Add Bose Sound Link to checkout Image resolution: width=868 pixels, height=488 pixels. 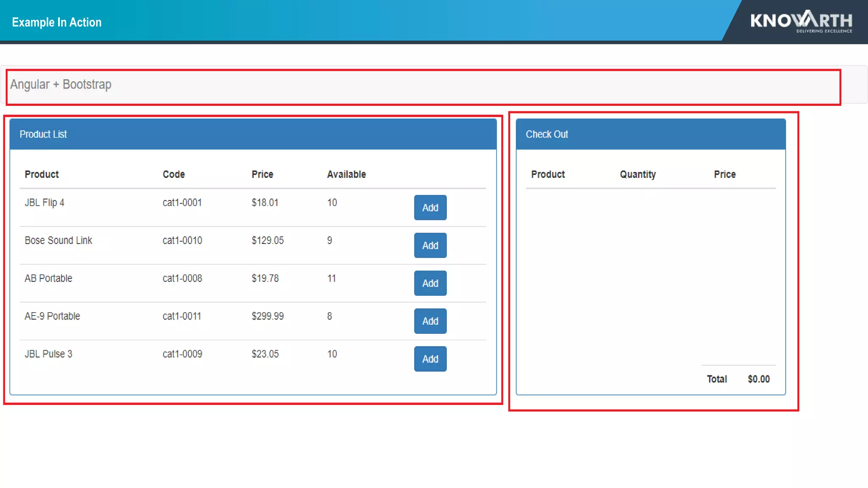click(430, 245)
